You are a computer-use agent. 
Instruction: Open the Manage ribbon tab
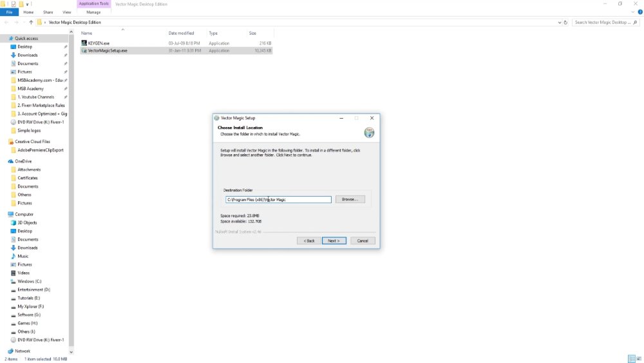[x=93, y=12]
